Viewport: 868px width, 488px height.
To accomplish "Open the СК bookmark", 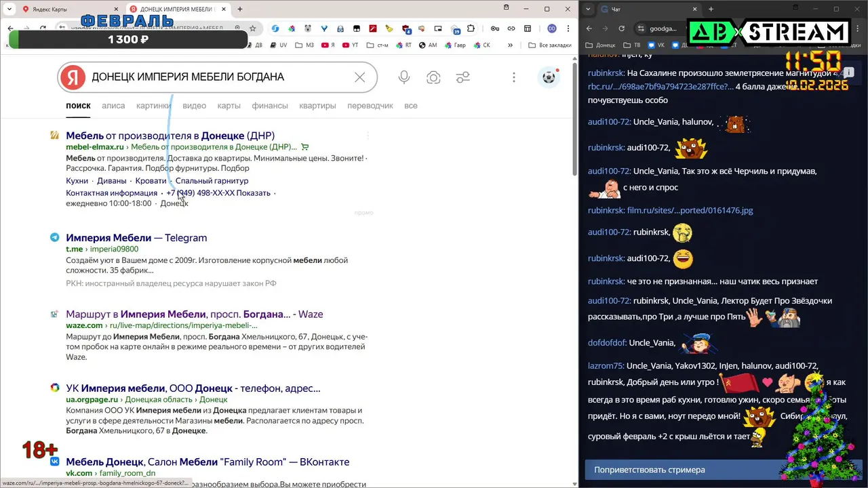I will point(481,45).
